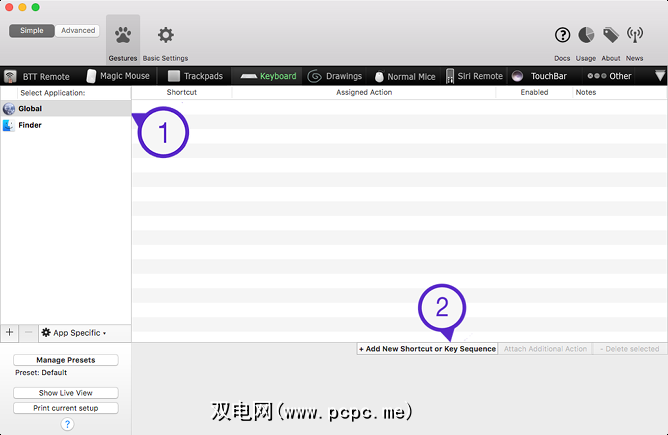
Task: Click Show Live View button
Action: [x=66, y=393]
